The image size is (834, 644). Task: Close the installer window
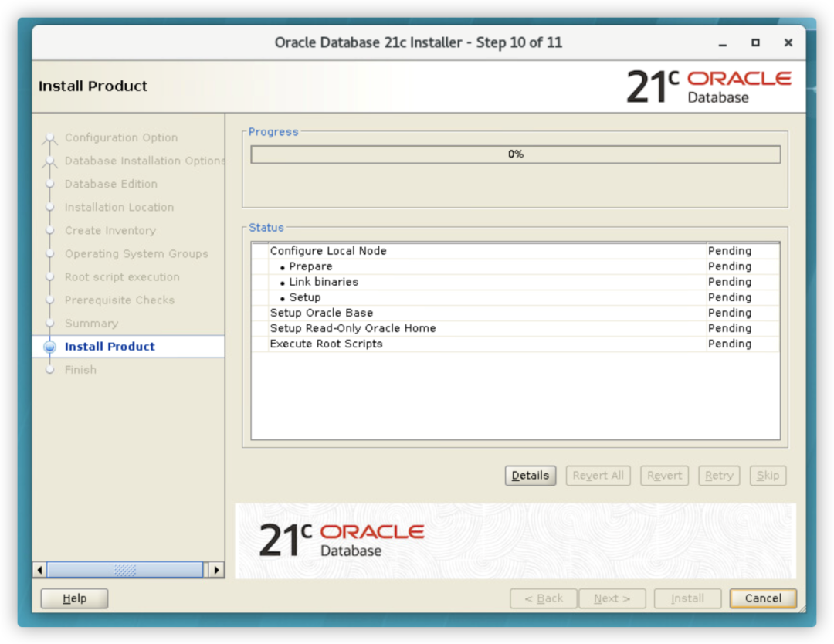coord(788,42)
